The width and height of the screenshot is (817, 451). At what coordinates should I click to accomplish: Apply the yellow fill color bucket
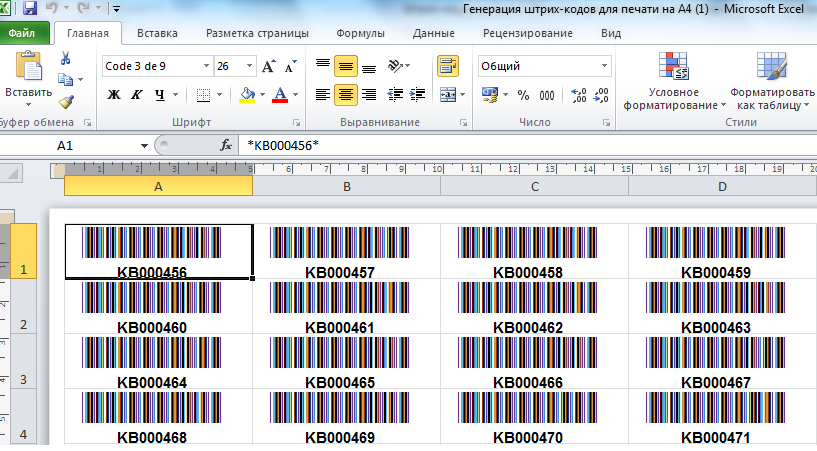click(247, 95)
